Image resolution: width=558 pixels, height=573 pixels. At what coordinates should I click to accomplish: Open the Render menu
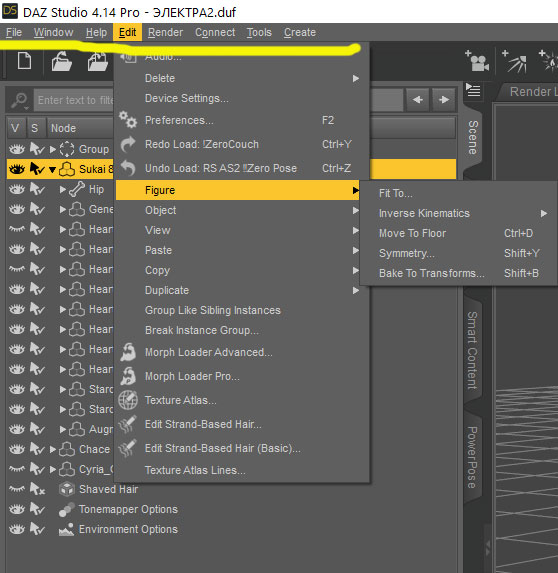point(165,32)
